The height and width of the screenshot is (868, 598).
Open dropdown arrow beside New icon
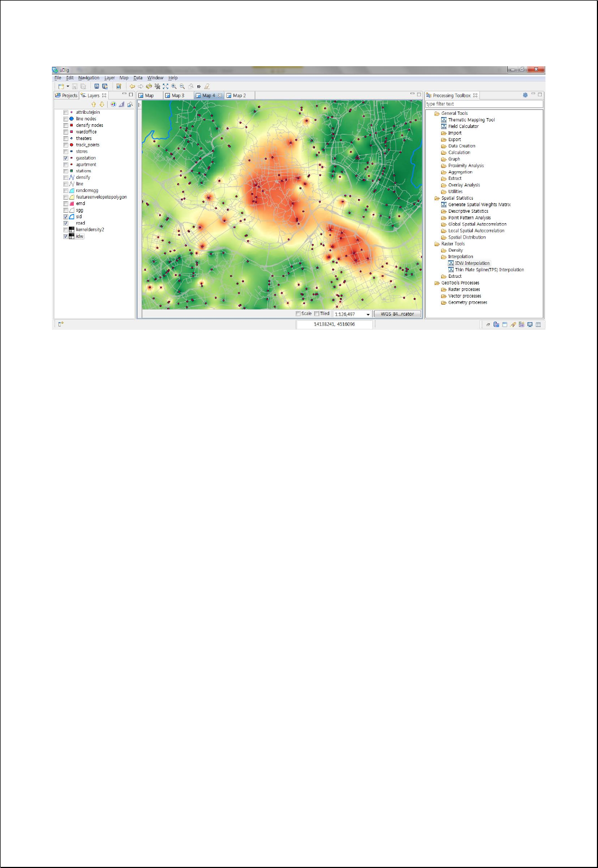[x=68, y=86]
